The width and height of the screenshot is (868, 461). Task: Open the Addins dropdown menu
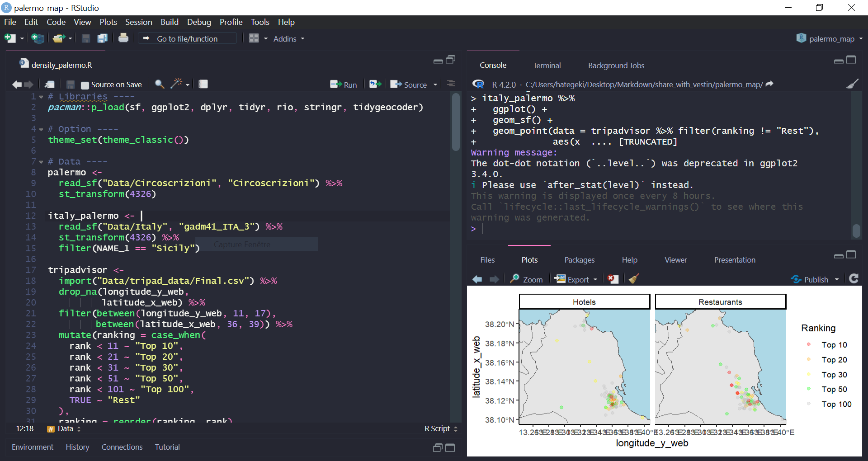(288, 39)
